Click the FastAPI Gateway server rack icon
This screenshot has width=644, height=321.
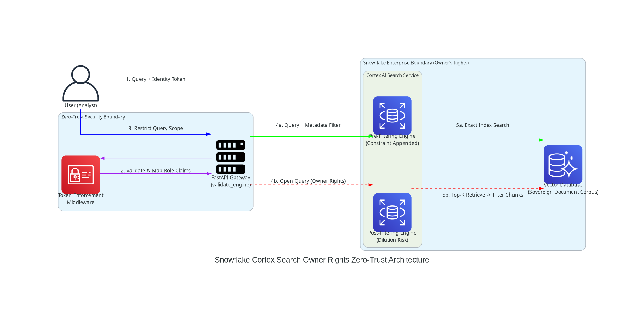click(x=230, y=157)
